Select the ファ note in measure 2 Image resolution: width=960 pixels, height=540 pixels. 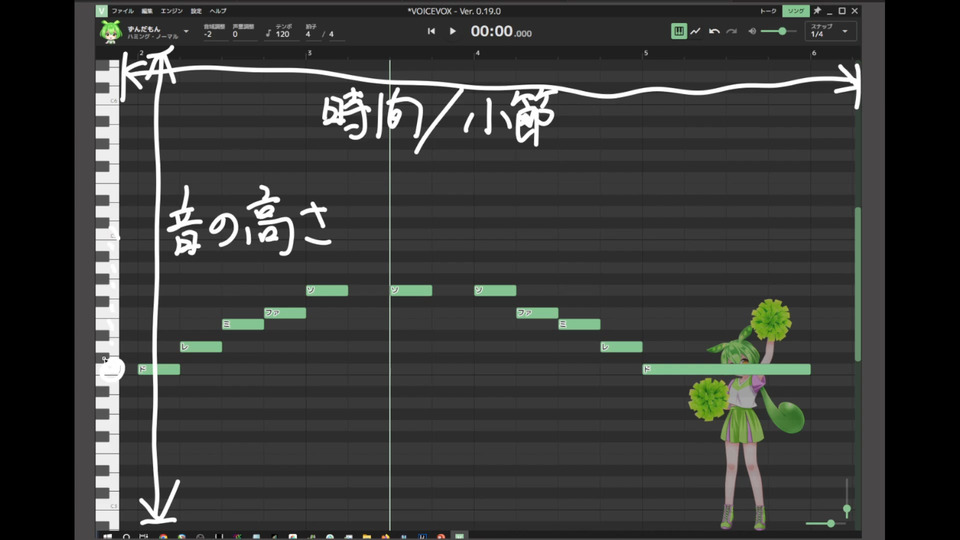pos(285,313)
